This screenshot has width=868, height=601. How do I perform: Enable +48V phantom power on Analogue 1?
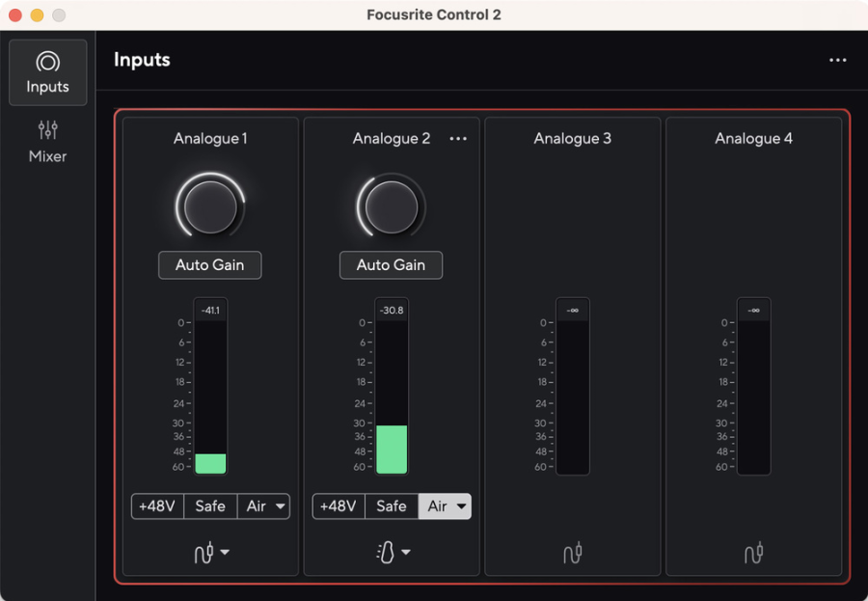click(x=157, y=506)
